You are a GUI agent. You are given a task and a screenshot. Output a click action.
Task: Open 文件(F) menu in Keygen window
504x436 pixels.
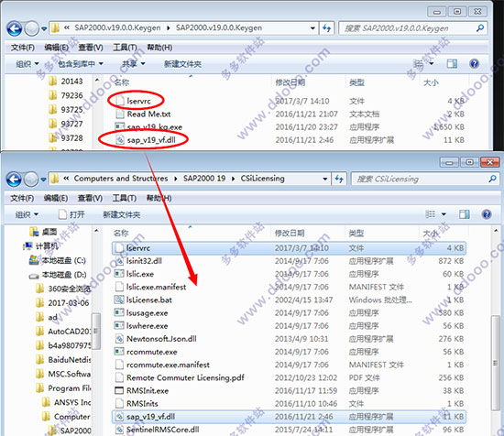click(x=23, y=48)
